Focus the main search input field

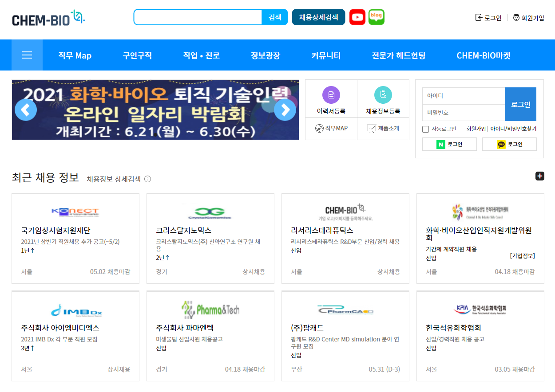pyautogui.click(x=198, y=17)
